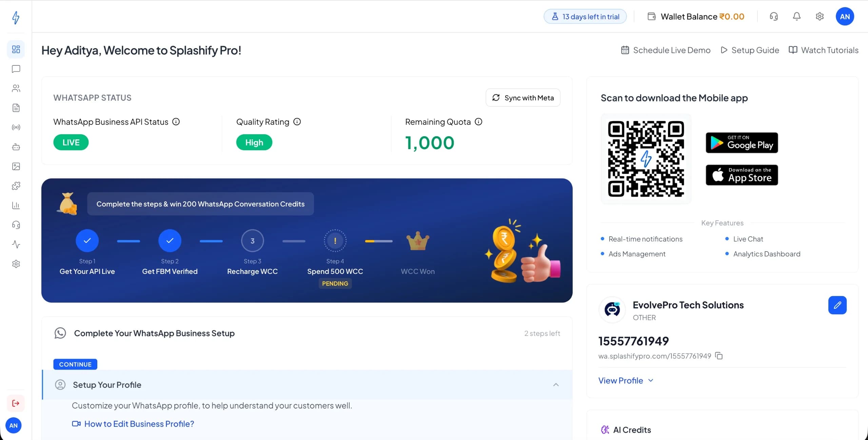Expand the View Profile dropdown
This screenshot has width=868, height=440.
coord(625,380)
